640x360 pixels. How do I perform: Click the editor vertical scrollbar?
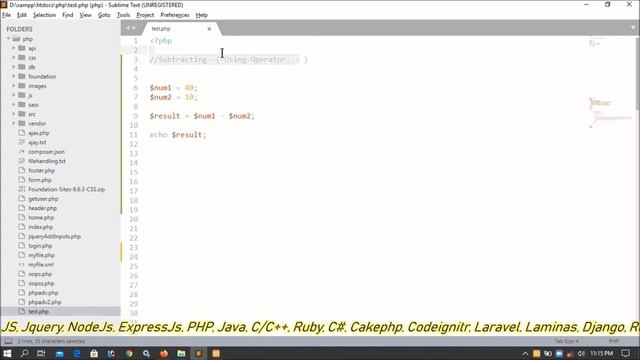[638, 73]
